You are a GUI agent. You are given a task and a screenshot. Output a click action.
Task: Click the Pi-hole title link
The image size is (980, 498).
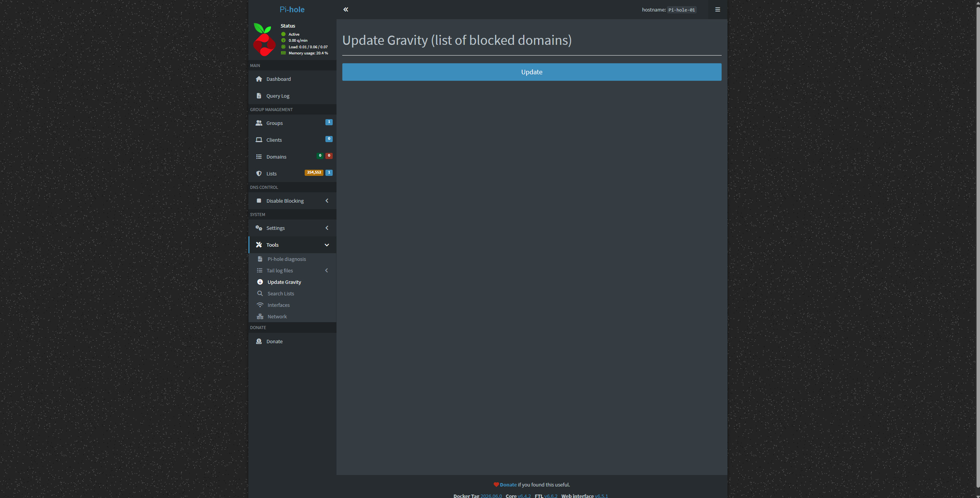[x=292, y=10]
